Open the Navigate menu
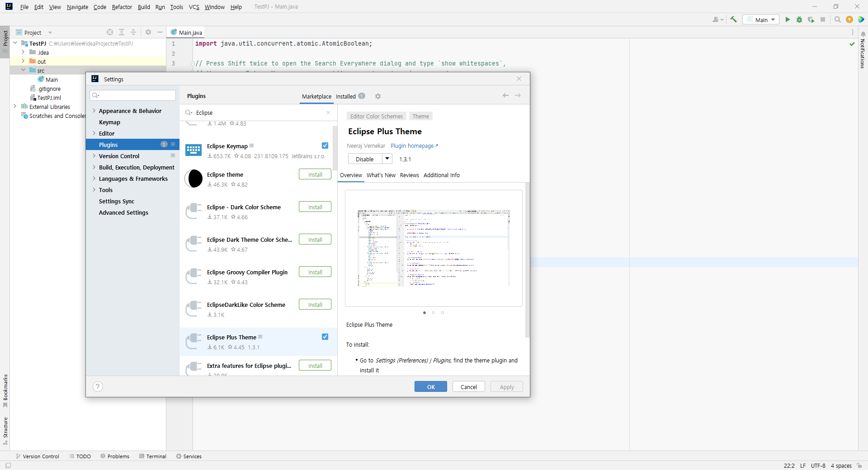The image size is (868, 470). click(x=77, y=7)
